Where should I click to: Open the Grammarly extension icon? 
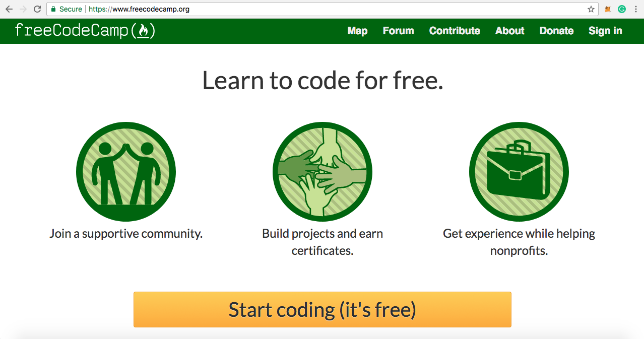coord(622,9)
